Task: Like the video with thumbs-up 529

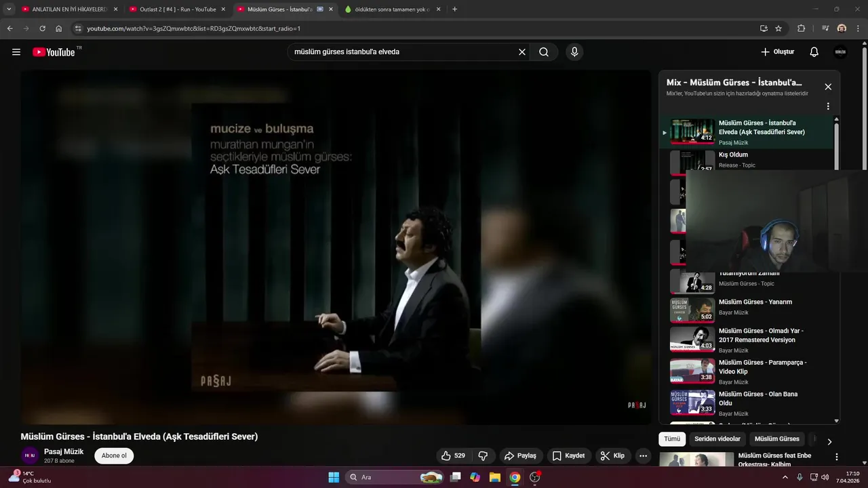Action: click(x=454, y=455)
